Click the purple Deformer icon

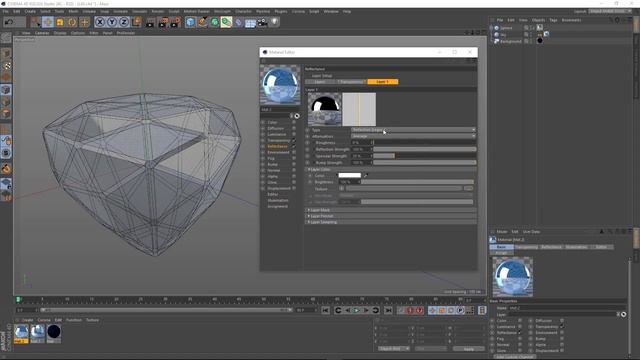tap(238, 22)
